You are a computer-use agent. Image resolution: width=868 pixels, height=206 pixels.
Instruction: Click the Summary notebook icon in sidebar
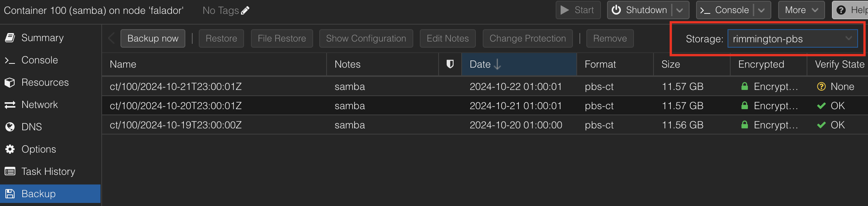pos(10,38)
